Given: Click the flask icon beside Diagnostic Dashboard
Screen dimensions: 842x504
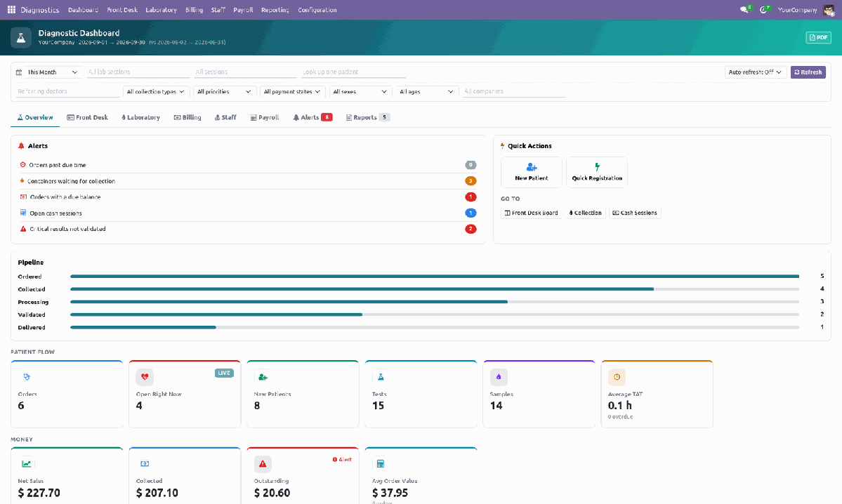Looking at the screenshot, I should (21, 38).
